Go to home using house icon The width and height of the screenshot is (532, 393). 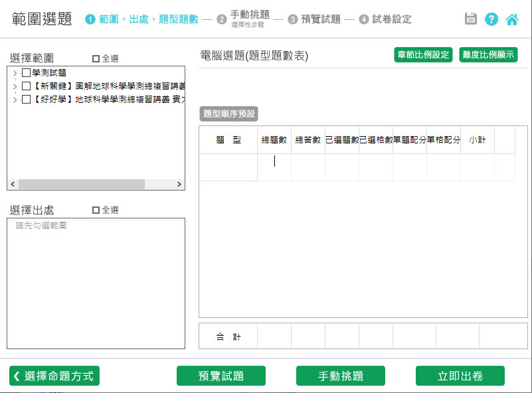pyautogui.click(x=512, y=19)
